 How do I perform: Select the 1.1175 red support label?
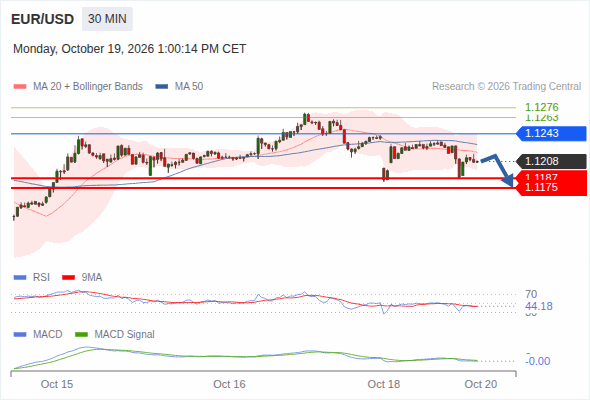click(551, 188)
